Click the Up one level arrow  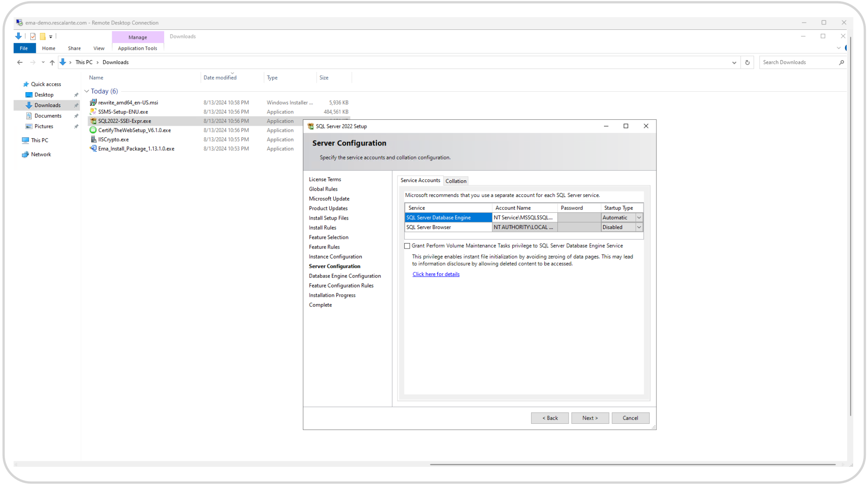[52, 62]
